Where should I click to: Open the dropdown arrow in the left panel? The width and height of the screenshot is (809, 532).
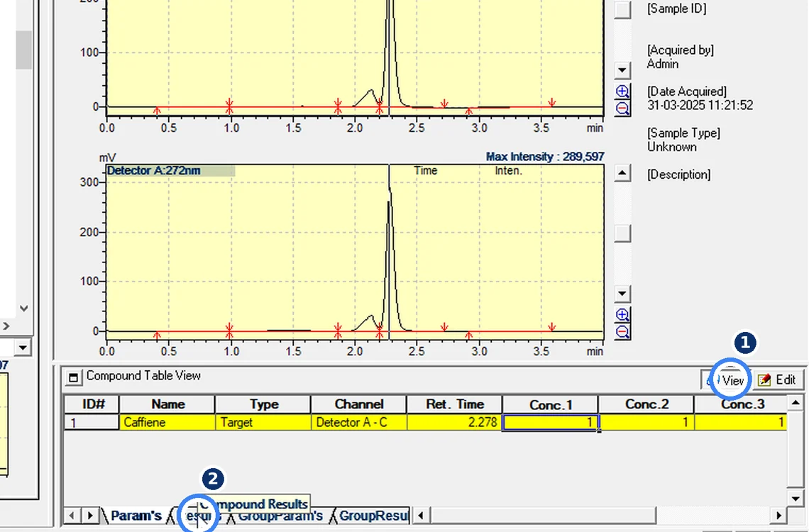pyautogui.click(x=23, y=348)
